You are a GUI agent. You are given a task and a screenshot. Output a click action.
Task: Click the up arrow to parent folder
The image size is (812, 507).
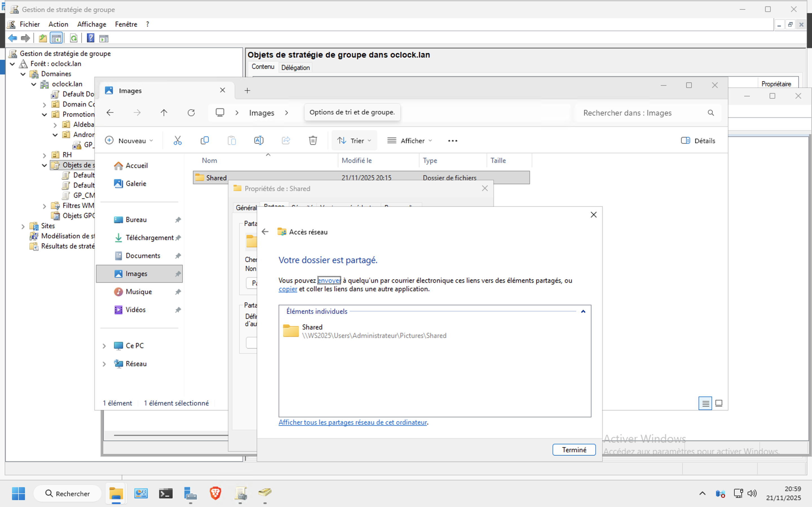point(164,113)
